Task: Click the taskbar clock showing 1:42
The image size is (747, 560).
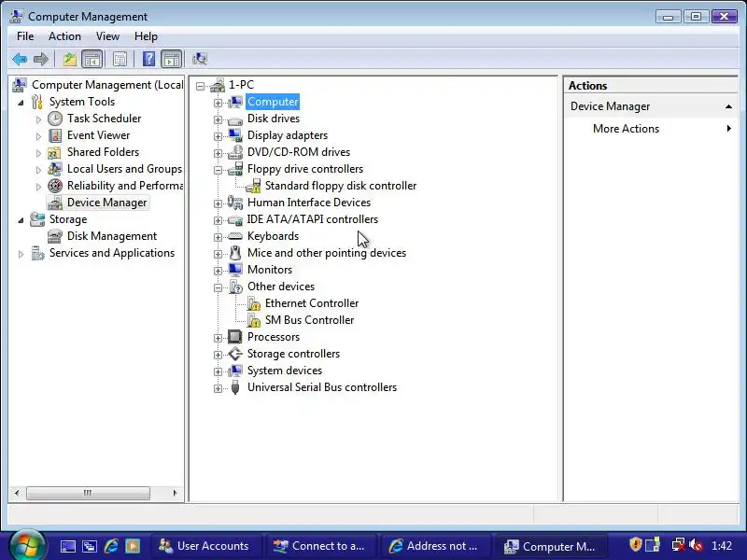Action: click(x=722, y=546)
